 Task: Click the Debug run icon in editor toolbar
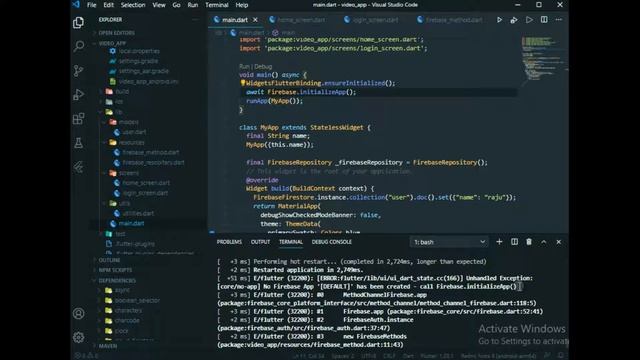pos(514,20)
